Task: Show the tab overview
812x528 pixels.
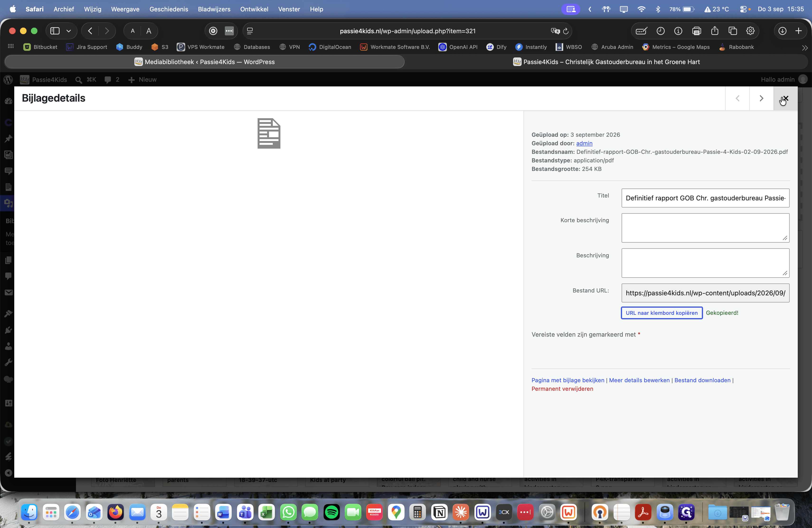Action: pos(732,31)
